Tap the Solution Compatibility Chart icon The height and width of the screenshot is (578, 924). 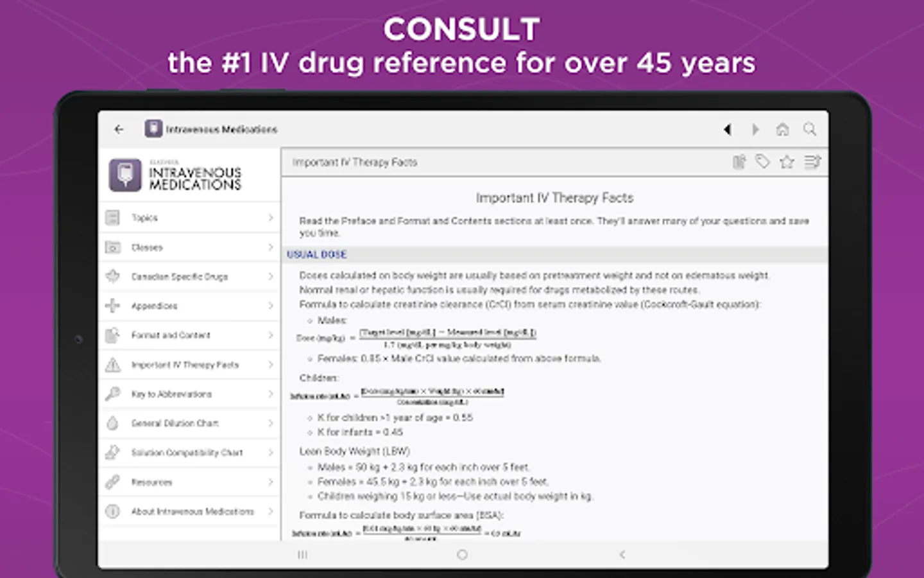coord(112,452)
